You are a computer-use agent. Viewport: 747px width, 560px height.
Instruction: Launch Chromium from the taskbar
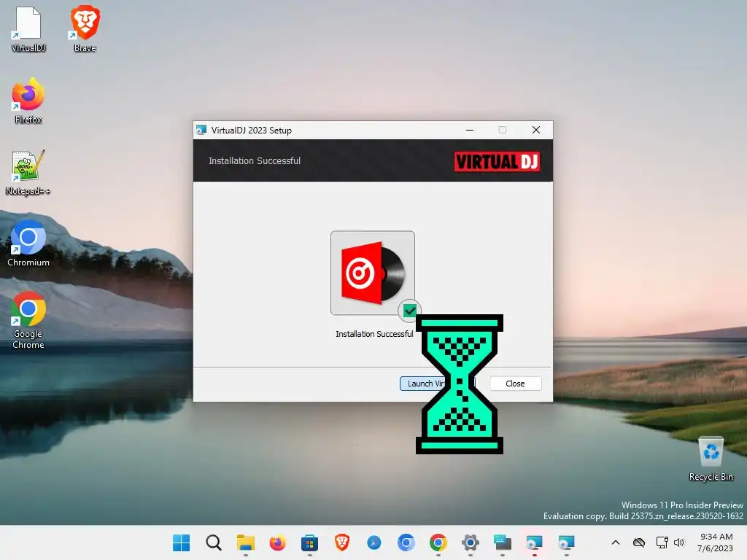coord(406,542)
